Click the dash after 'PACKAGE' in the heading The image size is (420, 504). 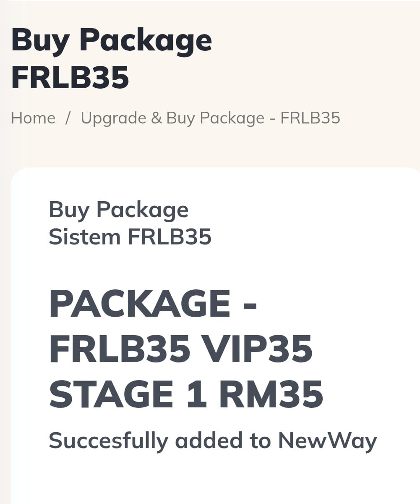click(250, 304)
